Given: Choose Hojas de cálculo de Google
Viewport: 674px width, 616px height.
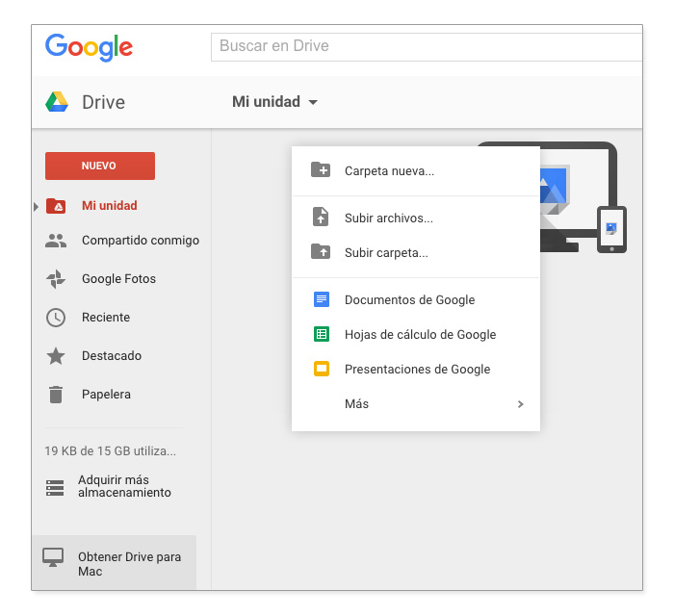Looking at the screenshot, I should (416, 334).
